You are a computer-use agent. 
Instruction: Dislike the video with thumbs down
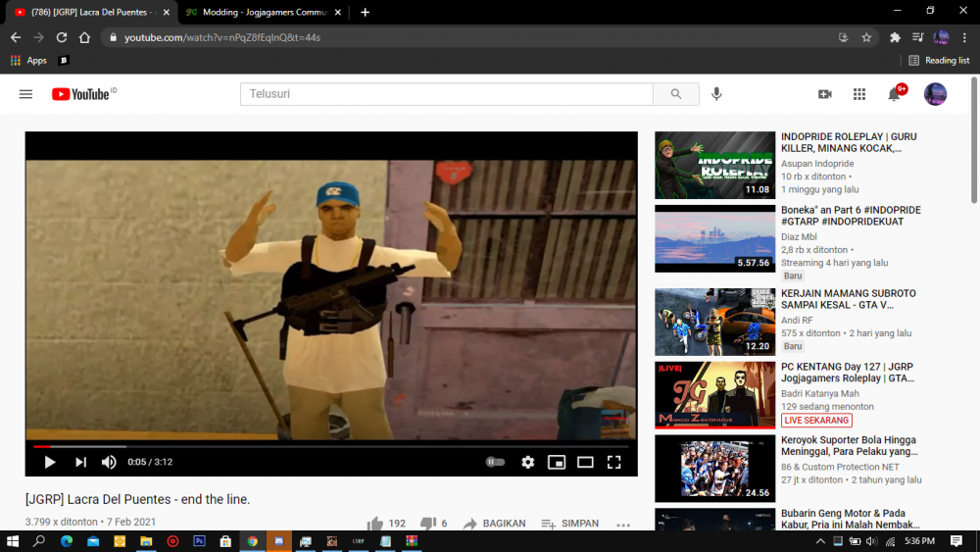coord(428,524)
